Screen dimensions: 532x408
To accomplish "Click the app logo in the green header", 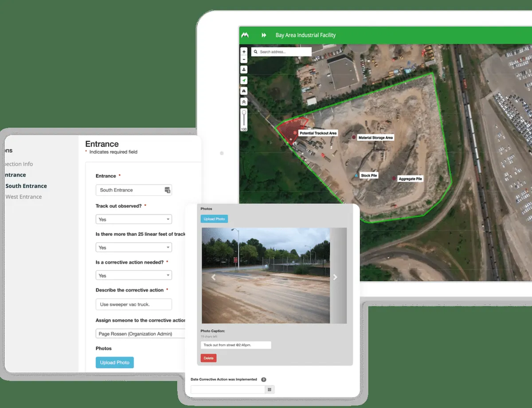I will (x=245, y=35).
